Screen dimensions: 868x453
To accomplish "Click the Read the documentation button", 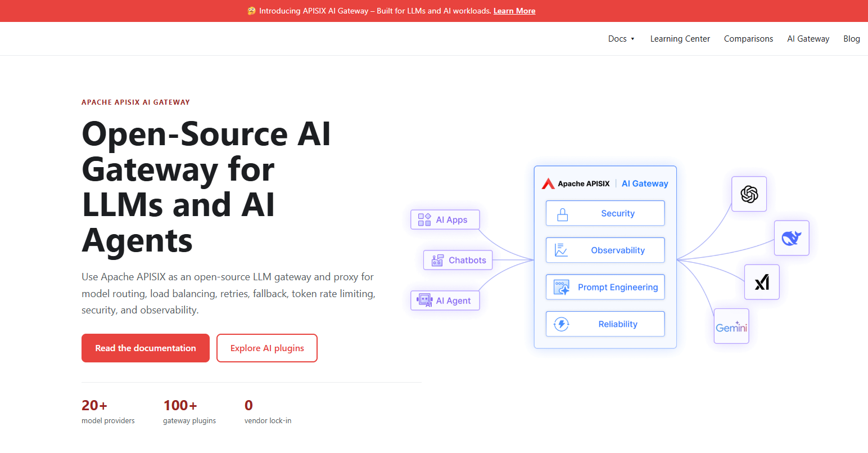I will (x=146, y=348).
